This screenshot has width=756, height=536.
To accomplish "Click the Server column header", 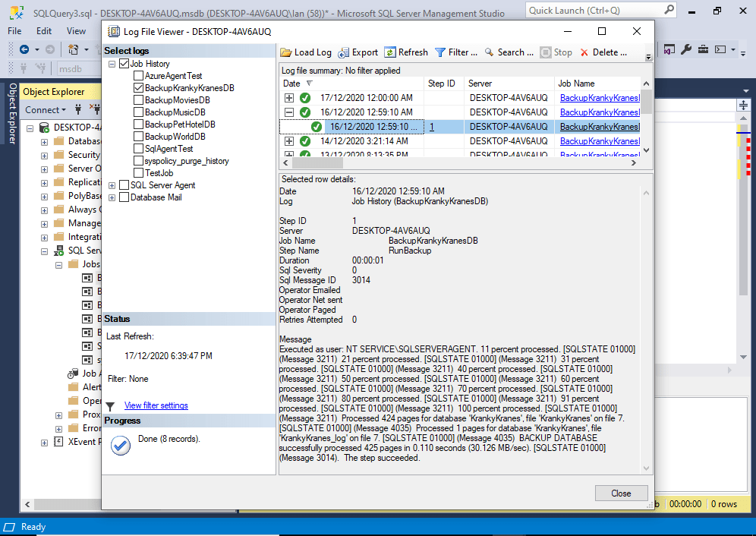I will click(x=509, y=84).
